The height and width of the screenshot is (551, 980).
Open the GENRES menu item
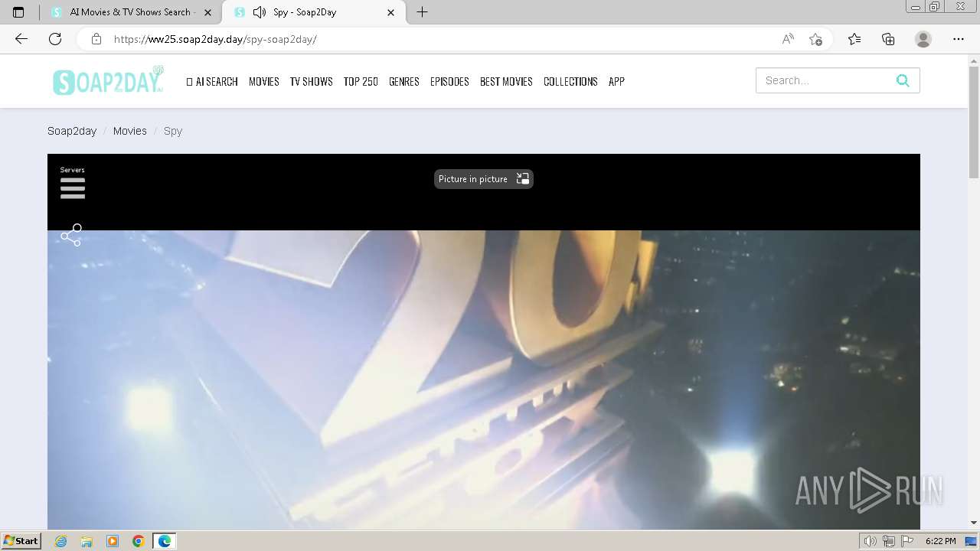coord(404,81)
